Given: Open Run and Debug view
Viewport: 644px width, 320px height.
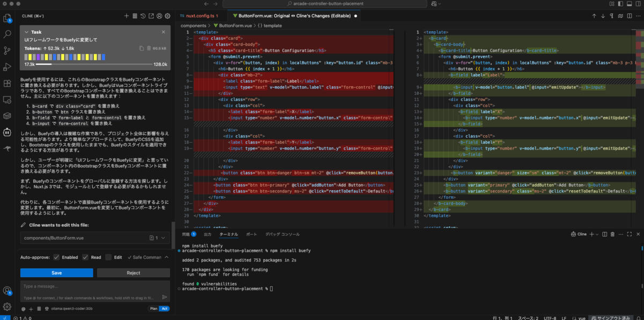Looking at the screenshot, I should point(8,67).
